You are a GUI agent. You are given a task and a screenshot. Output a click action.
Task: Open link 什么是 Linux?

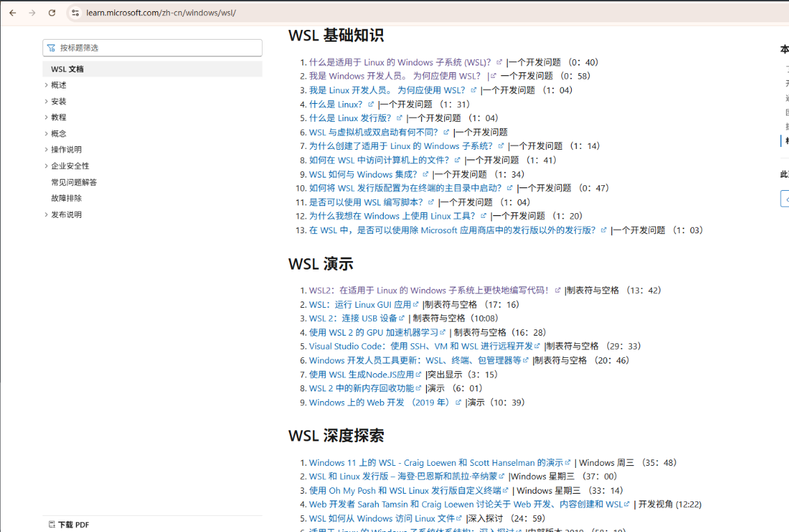tap(336, 104)
